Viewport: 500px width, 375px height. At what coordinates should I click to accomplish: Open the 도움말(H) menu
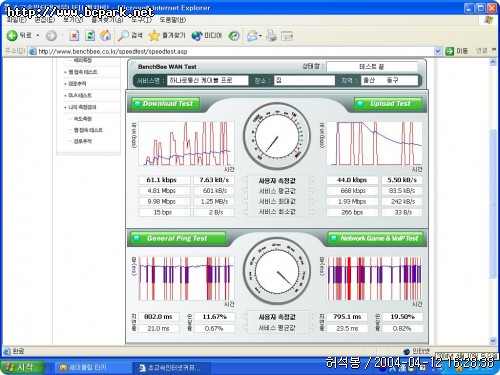(x=173, y=20)
